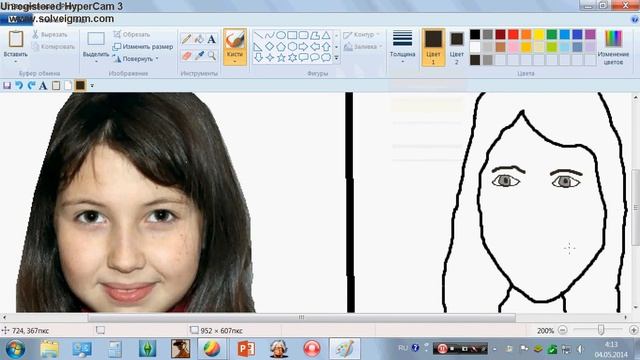Select the Text tool in Инструменты group
640x360 pixels.
pos(211,39)
